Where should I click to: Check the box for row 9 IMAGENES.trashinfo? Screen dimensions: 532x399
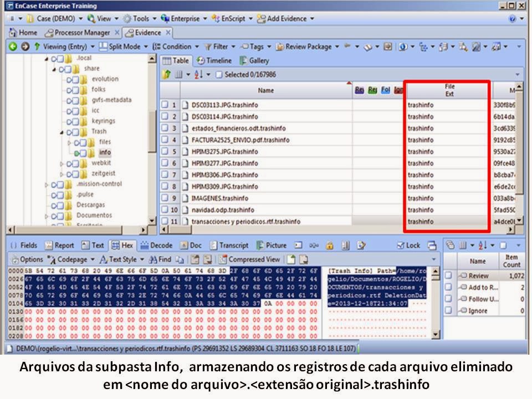pyautogui.click(x=165, y=198)
